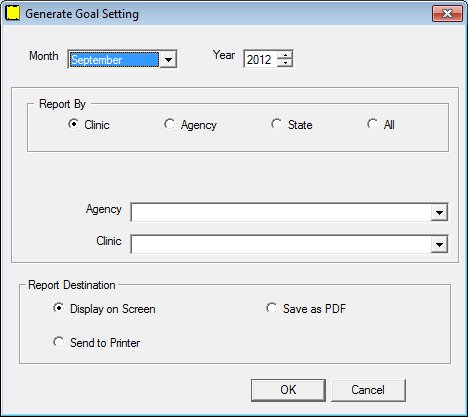
Task: Click the Cancel button
Action: pyautogui.click(x=368, y=390)
